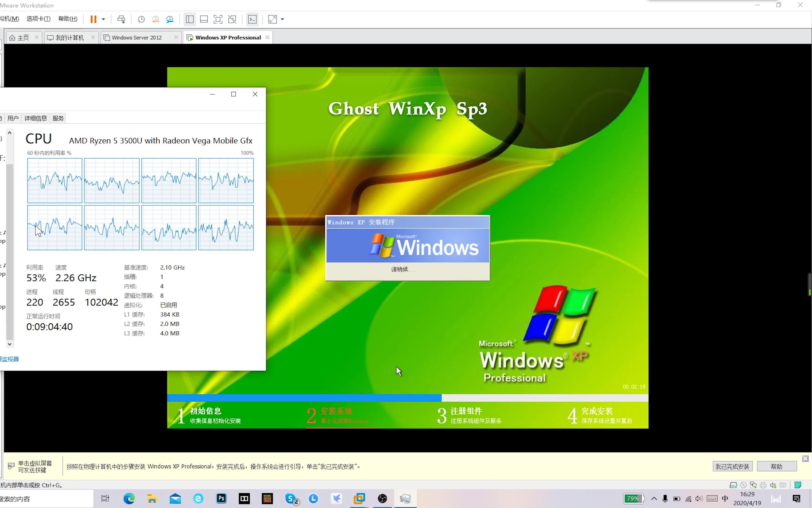Open the Mail app from taskbar
Viewport: 812px width, 508px height.
tap(175, 499)
